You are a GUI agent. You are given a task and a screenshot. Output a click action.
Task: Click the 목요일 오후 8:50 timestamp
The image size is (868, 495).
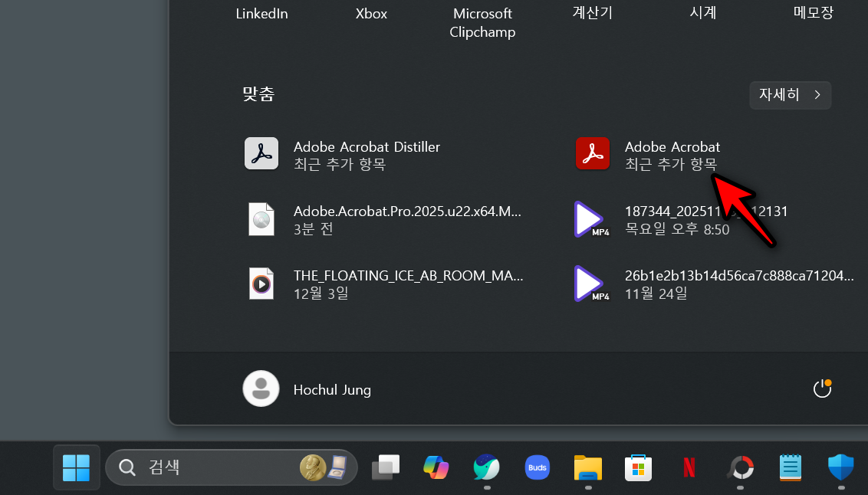point(677,229)
